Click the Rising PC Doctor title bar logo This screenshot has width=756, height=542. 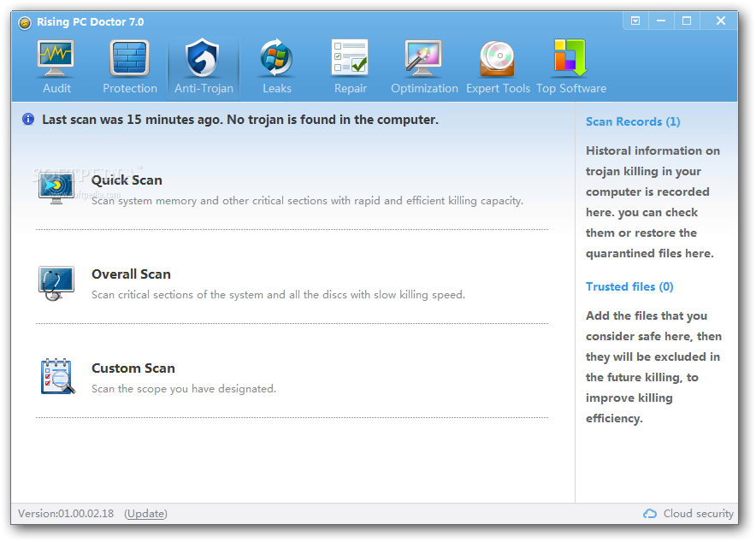pyautogui.click(x=25, y=22)
